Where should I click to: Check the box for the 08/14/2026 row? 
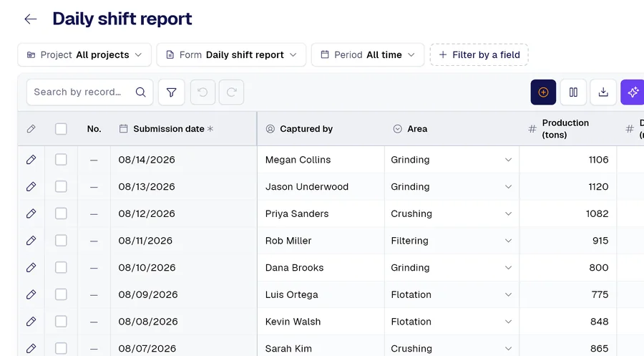61,160
